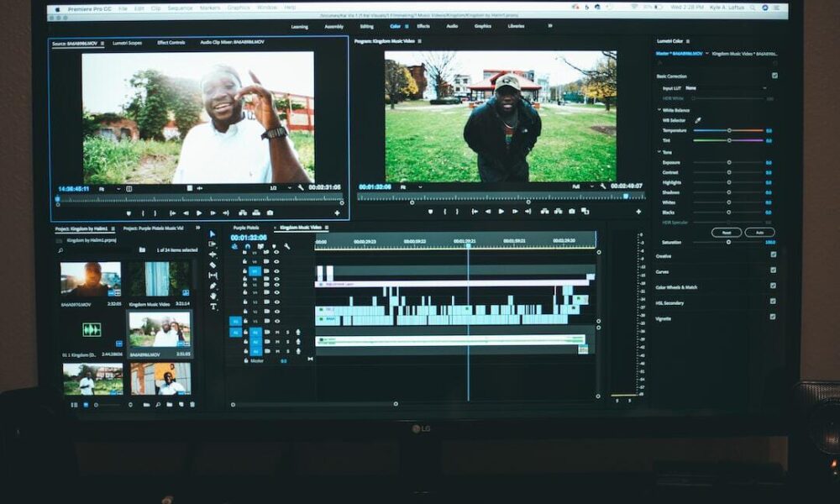The height and width of the screenshot is (504, 840).
Task: Select the Selection arrow tool
Action: click(213, 234)
